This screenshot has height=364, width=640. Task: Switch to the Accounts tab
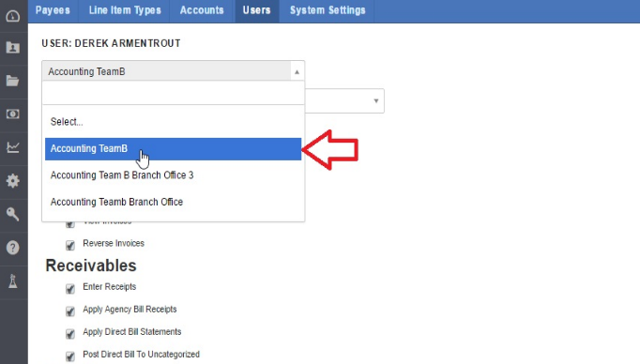(x=202, y=10)
